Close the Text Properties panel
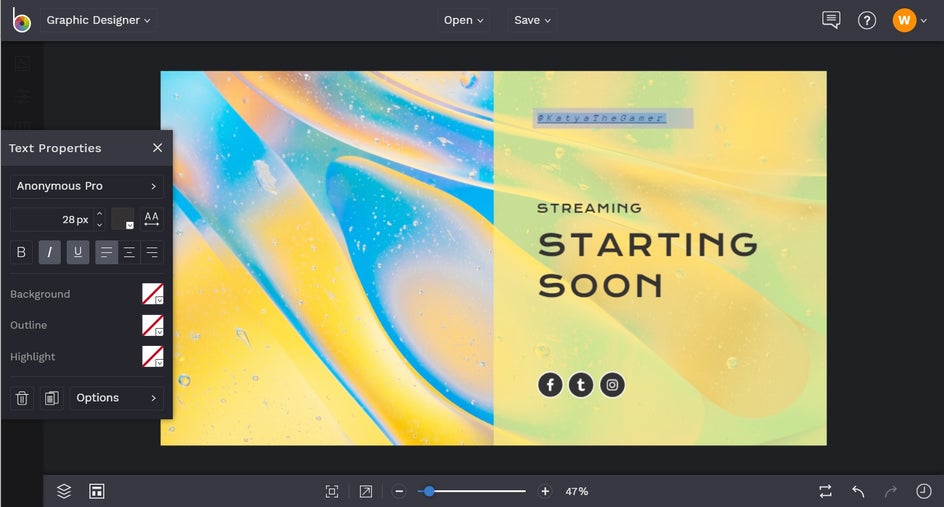Viewport: 944px width, 507px height. coord(157,148)
